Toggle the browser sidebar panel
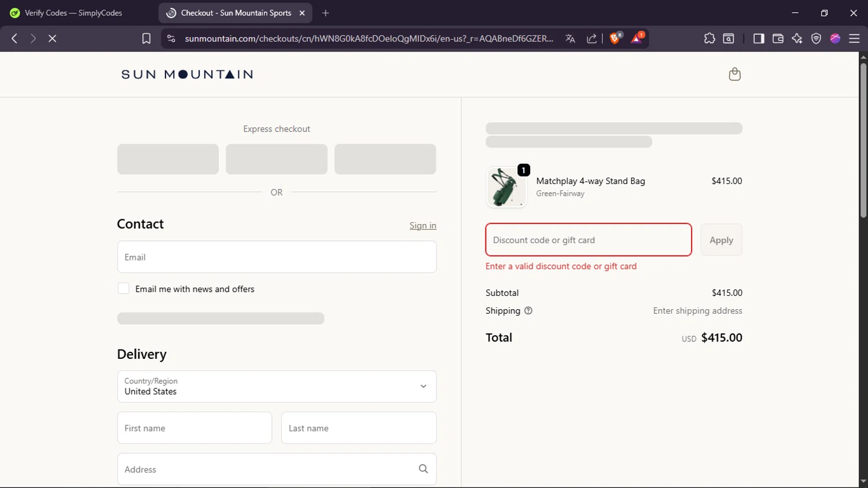This screenshot has height=488, width=868. click(x=759, y=38)
